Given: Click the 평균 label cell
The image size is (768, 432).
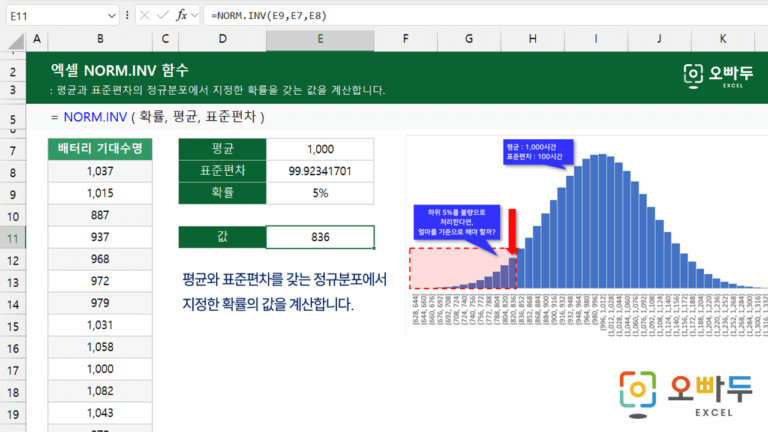Looking at the screenshot, I should pyautogui.click(x=222, y=149).
